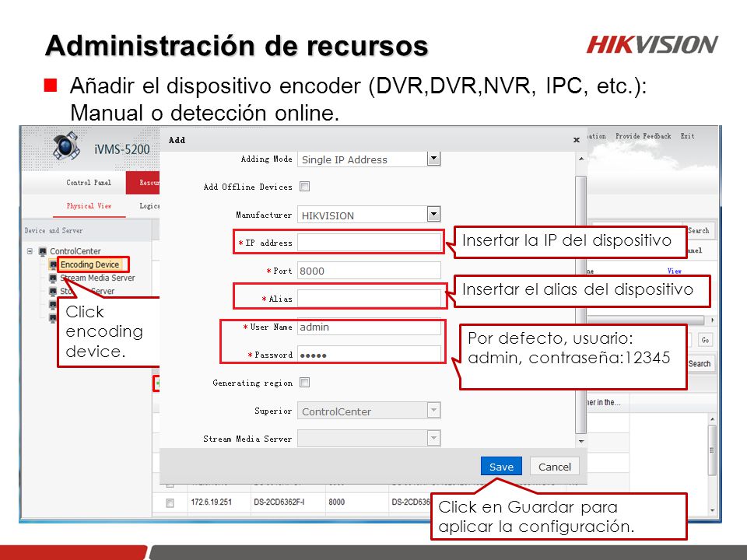Select Encoding Device in the tree
Screen dimensions: 747x560
tap(89, 264)
